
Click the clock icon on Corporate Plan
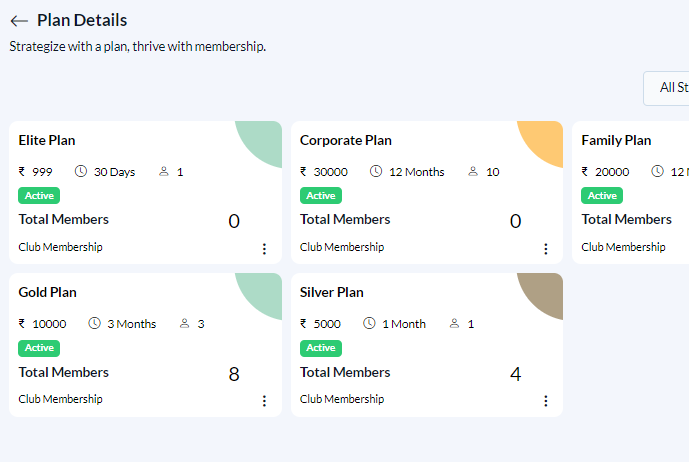376,171
